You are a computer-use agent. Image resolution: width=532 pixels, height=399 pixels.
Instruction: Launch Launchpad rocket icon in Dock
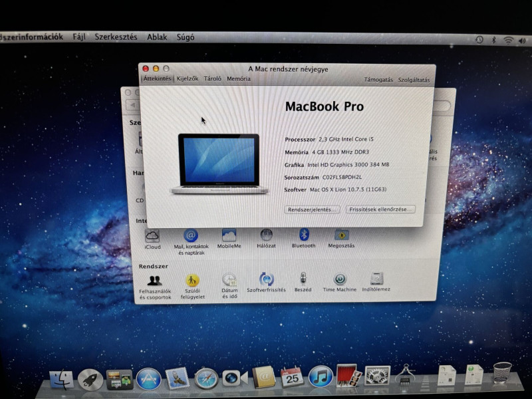[x=90, y=379]
